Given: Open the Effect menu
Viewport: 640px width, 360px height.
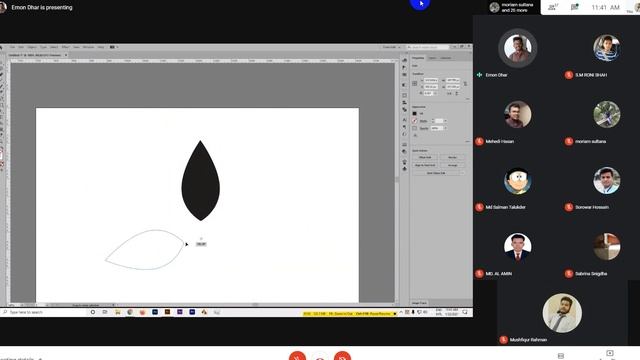Looking at the screenshot, I should coord(66,47).
